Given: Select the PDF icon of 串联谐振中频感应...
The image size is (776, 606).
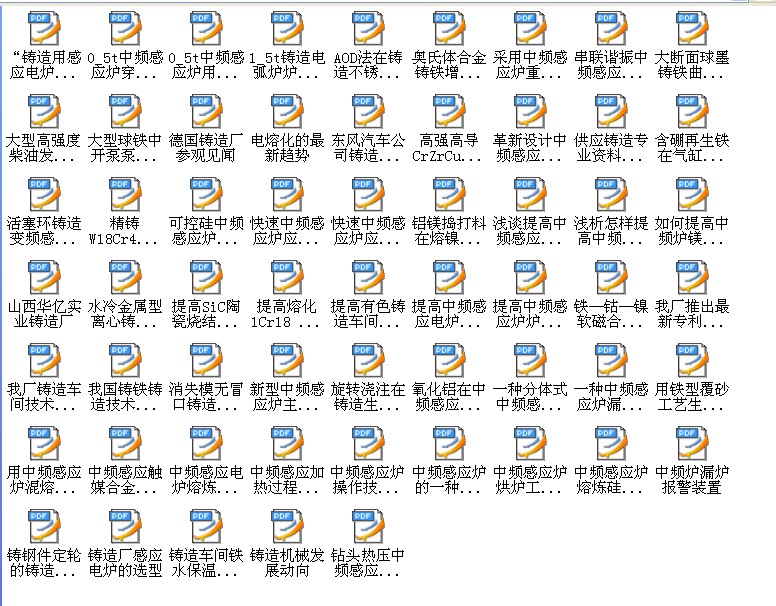Looking at the screenshot, I should [611, 28].
